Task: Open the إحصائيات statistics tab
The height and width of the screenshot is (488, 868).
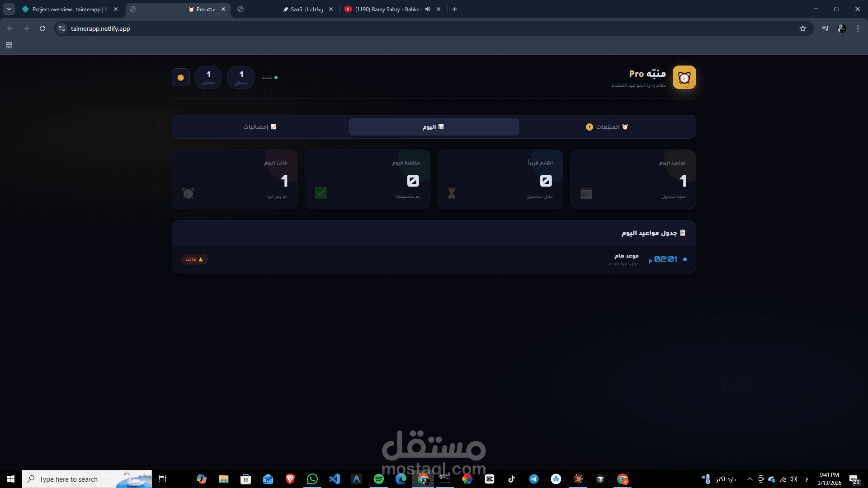Action: coord(260,127)
